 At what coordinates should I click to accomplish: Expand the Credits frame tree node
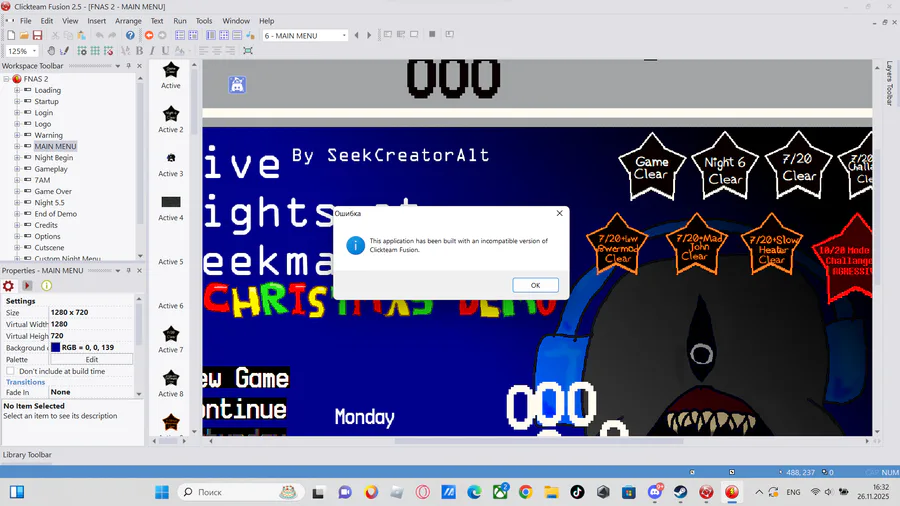[17, 225]
